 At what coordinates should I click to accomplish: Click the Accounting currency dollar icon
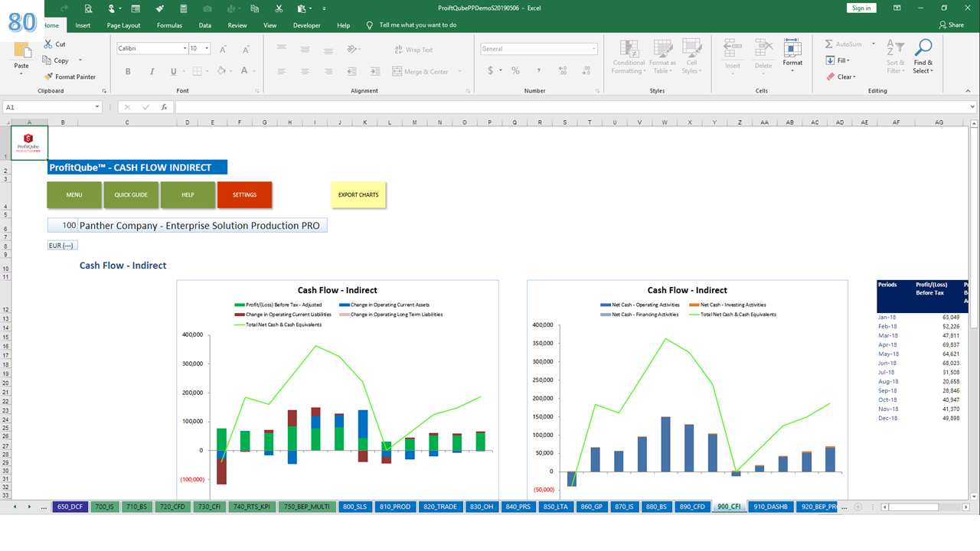pos(490,70)
